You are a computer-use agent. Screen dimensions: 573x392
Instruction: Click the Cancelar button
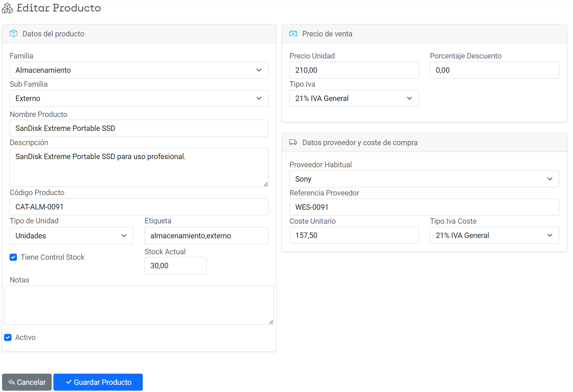click(27, 382)
